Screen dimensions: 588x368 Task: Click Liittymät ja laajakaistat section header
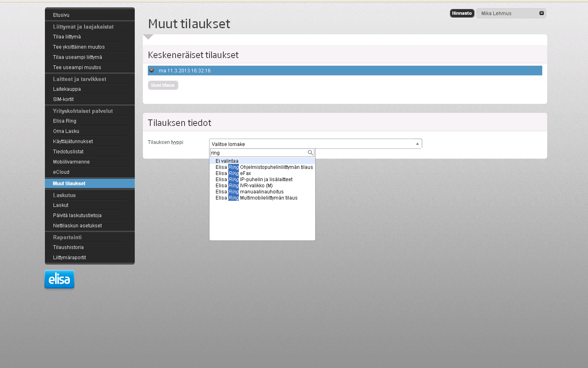(x=83, y=27)
